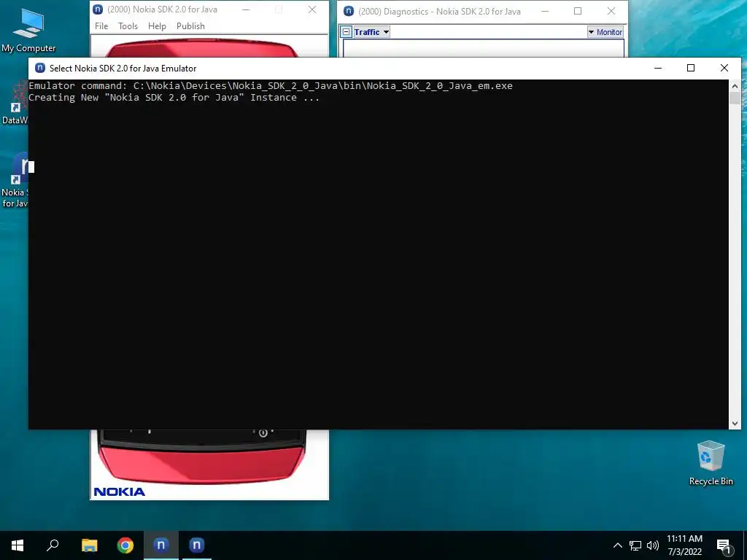Close the Select Nokia SDK console window
The image size is (747, 560).
click(x=724, y=68)
